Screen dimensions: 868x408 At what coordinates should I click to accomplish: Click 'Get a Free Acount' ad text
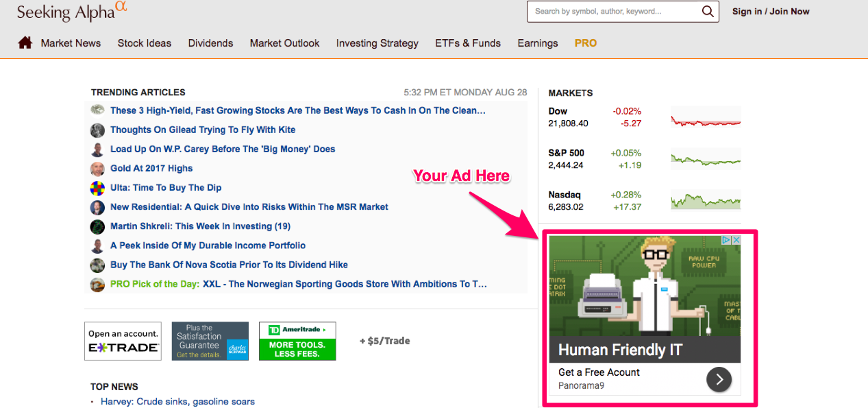pos(599,372)
